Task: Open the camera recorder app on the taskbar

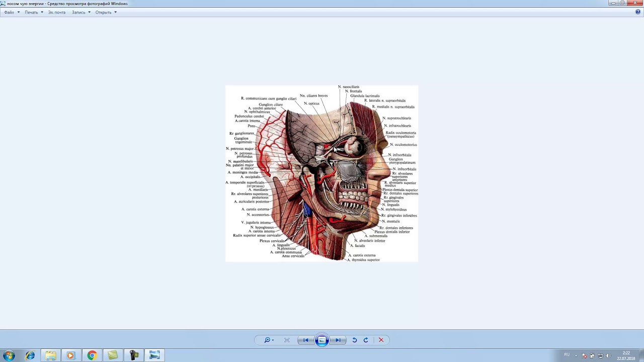Action: coord(134,355)
